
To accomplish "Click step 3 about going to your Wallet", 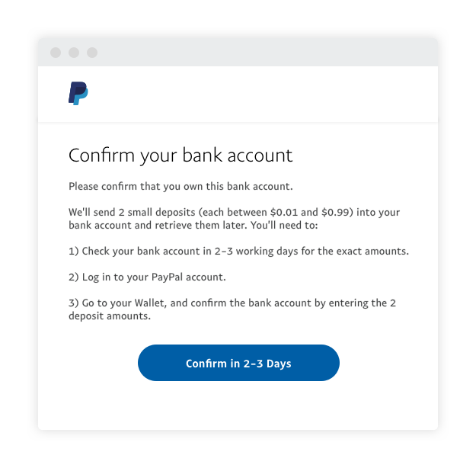I will point(232,309).
